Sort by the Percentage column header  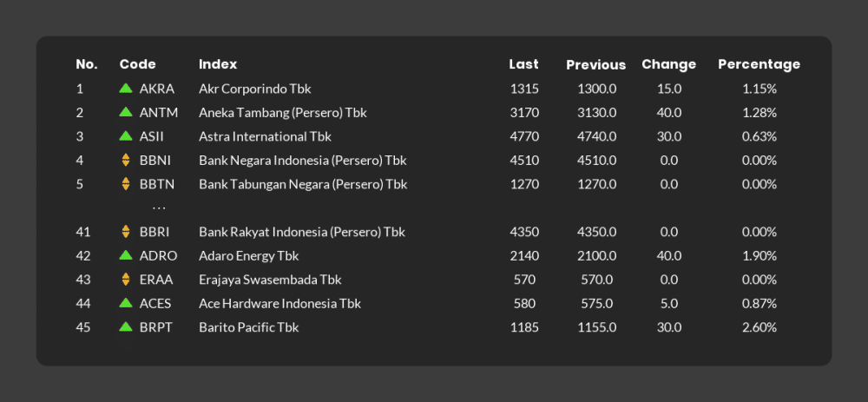pos(759,64)
